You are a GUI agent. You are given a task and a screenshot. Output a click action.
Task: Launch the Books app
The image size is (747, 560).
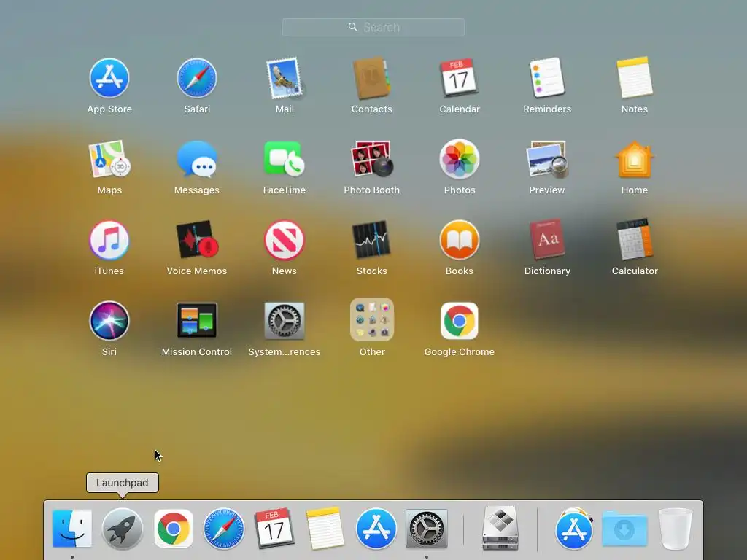coord(460,240)
